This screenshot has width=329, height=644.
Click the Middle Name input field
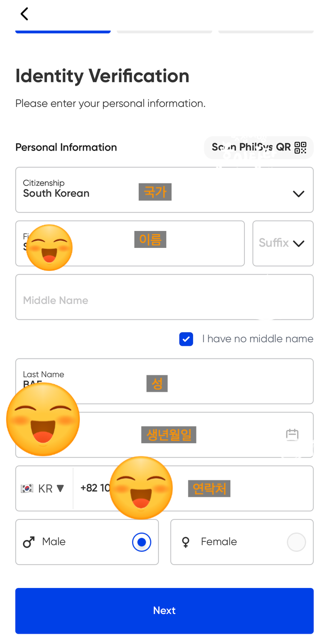pos(164,297)
